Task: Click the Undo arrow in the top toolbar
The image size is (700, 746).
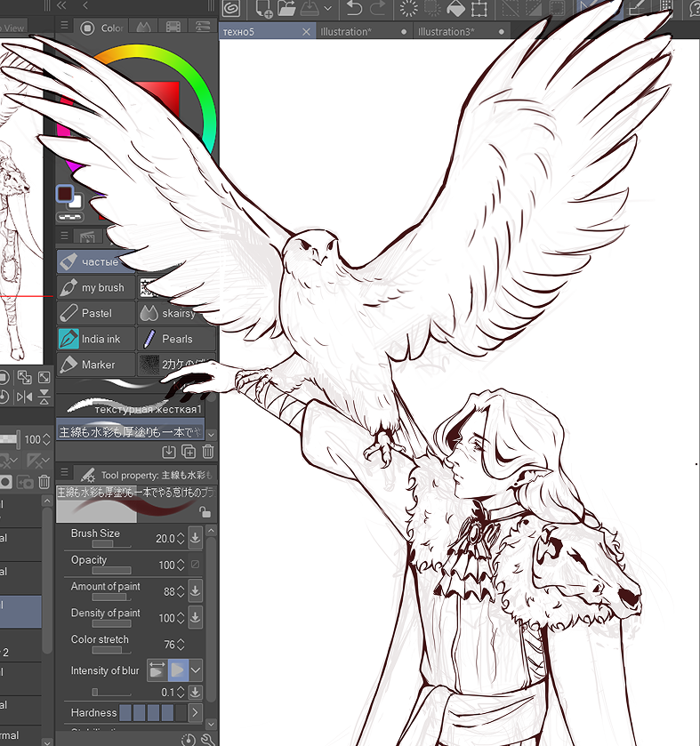Action: pyautogui.click(x=354, y=8)
